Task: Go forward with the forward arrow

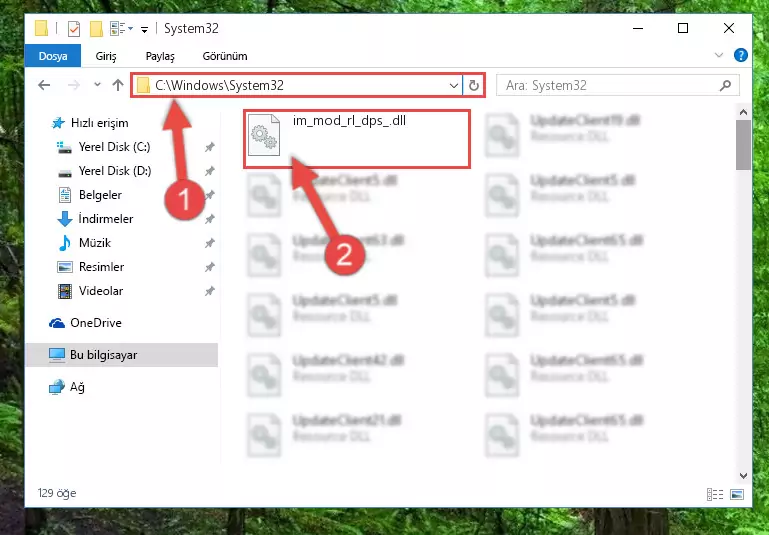Action: (74, 85)
